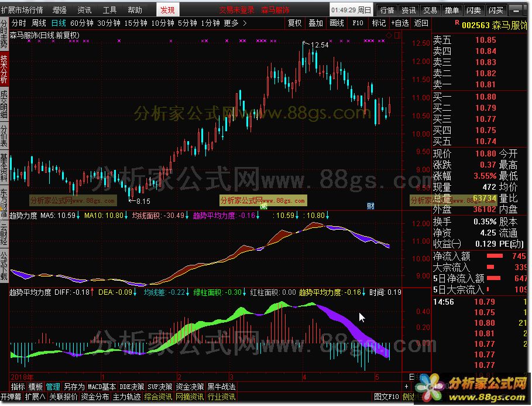
Task: Click the 管理 bottom tab
Action: click(53, 387)
